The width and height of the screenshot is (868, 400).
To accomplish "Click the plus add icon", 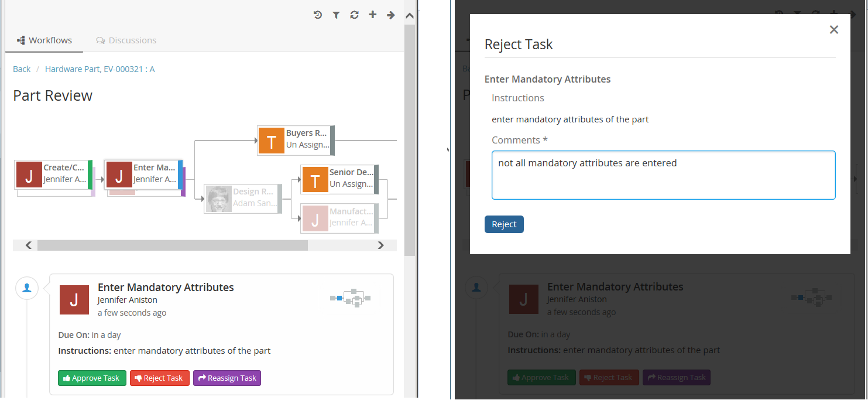I will (x=372, y=15).
